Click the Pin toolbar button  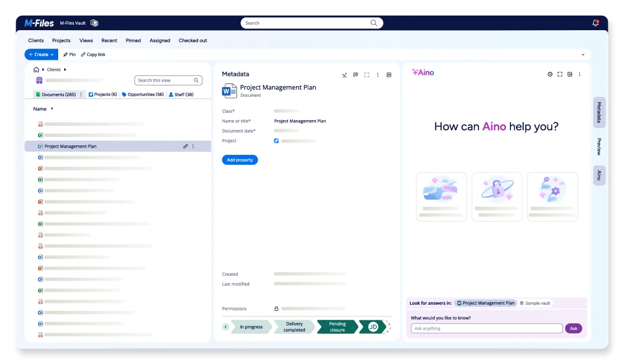69,55
